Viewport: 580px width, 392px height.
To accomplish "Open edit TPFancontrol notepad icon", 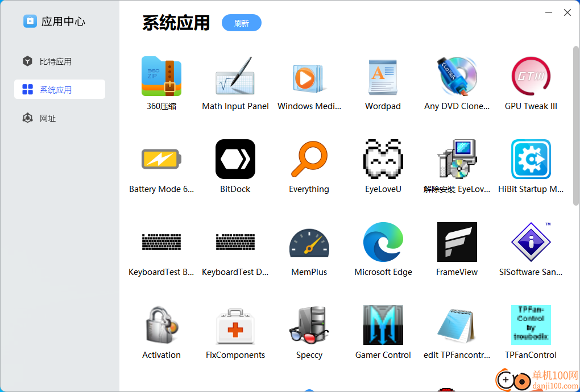I will [x=457, y=325].
